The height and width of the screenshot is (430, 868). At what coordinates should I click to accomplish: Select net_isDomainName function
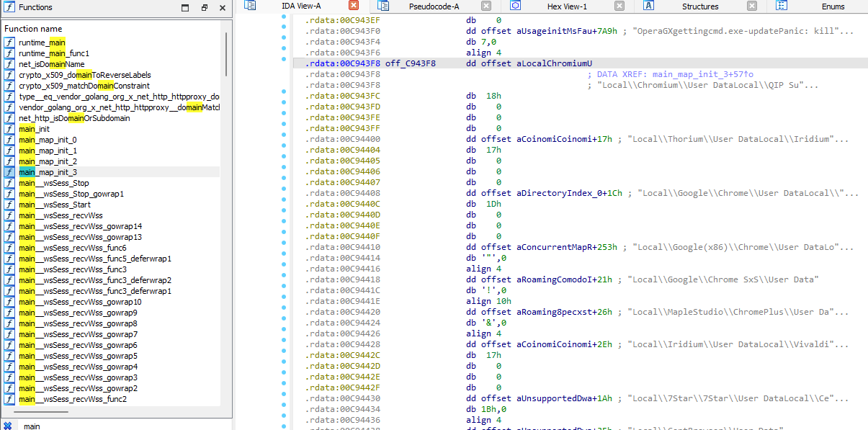coord(52,64)
